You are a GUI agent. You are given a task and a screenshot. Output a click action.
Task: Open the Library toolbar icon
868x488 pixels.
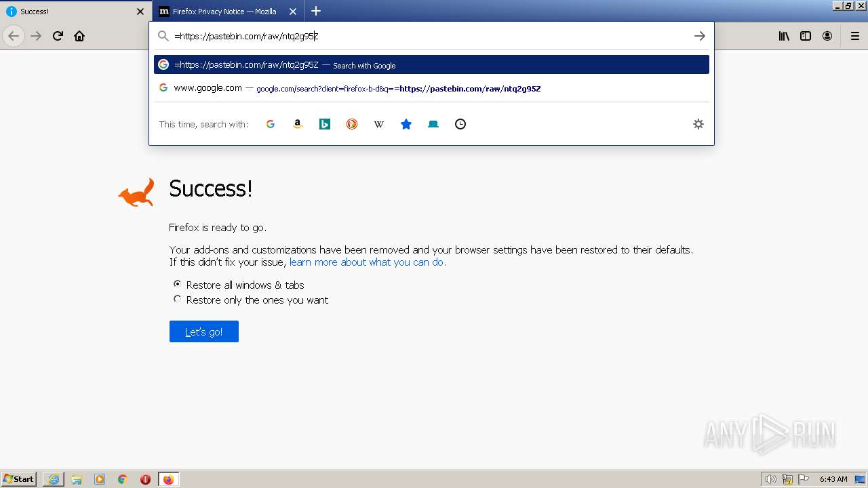click(x=784, y=36)
